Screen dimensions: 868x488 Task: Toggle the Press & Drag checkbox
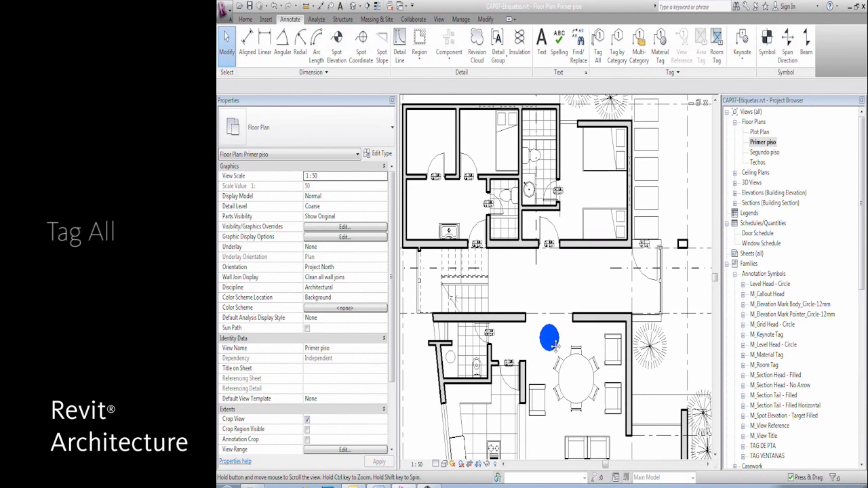791,478
